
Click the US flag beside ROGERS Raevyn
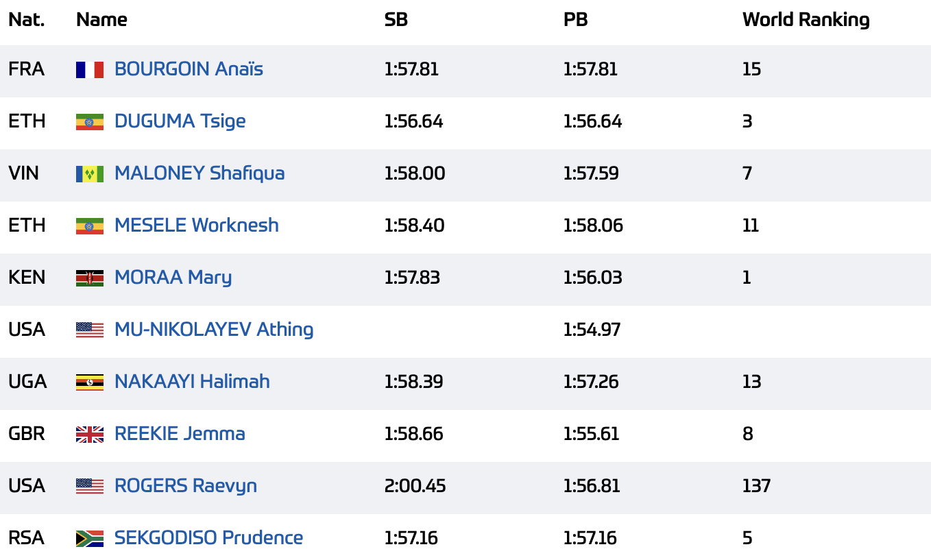point(90,486)
